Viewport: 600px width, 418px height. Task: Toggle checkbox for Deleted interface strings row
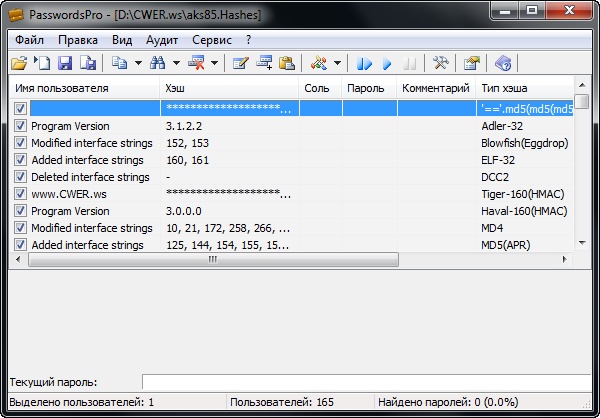pyautogui.click(x=21, y=177)
